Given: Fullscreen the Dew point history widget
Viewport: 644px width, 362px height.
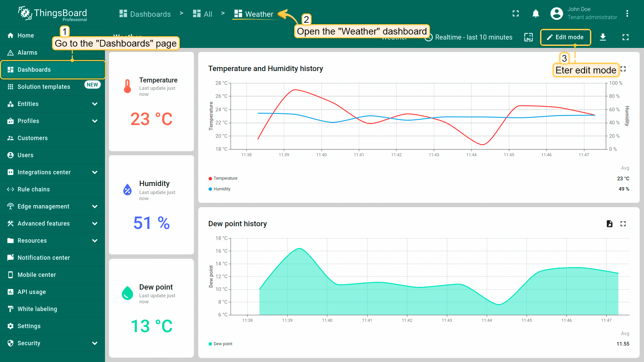Looking at the screenshot, I should (623, 224).
